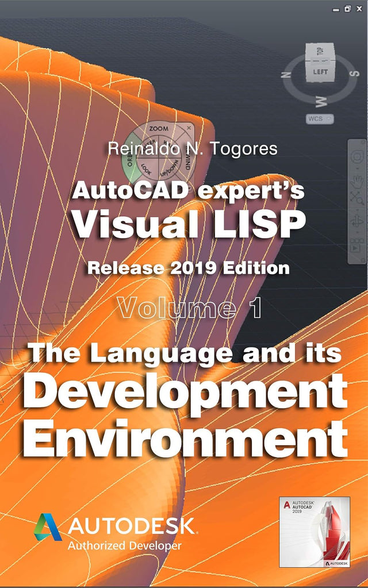Viewport: 368px width, 588px height.
Task: Open the ShowMotion tool in navigation bar
Action: [x=358, y=245]
